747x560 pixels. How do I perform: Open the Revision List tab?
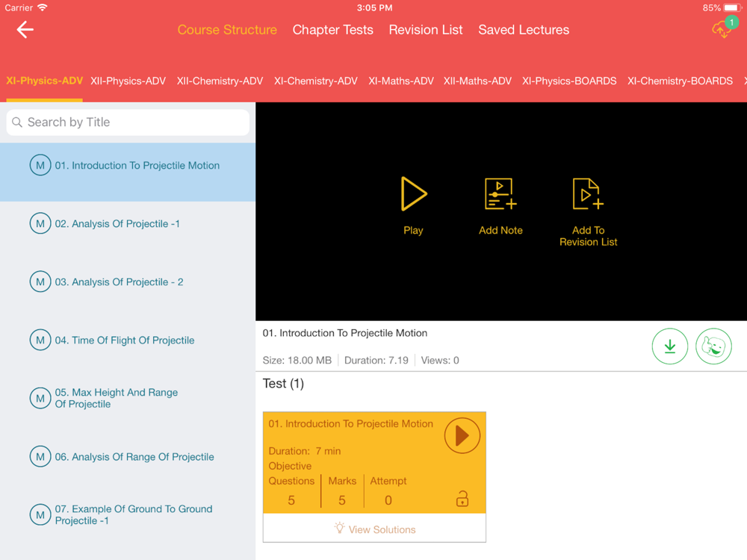coord(426,30)
